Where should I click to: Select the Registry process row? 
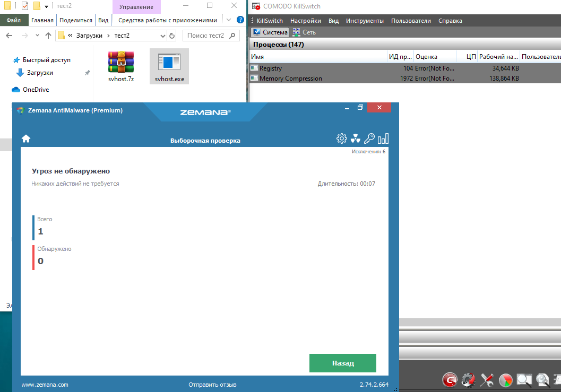pyautogui.click(x=405, y=68)
